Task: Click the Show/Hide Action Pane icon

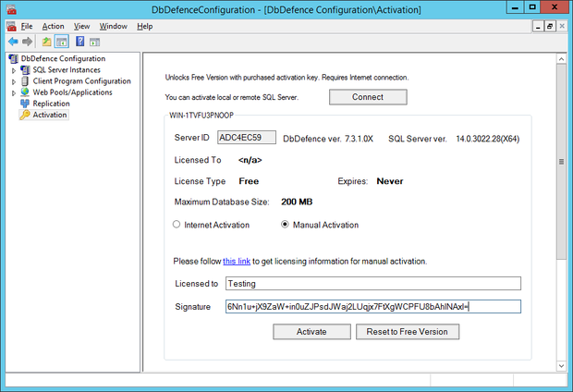Action: pos(95,42)
